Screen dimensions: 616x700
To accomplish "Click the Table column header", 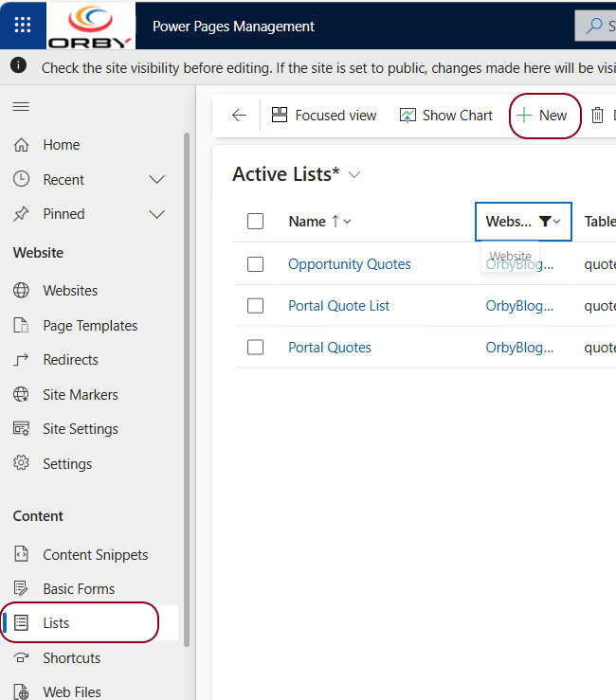I will [x=600, y=222].
